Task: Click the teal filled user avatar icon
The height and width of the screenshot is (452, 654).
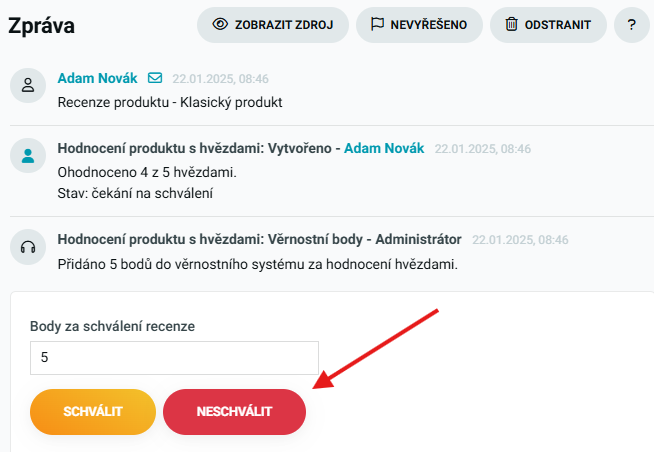Action: coord(28,156)
